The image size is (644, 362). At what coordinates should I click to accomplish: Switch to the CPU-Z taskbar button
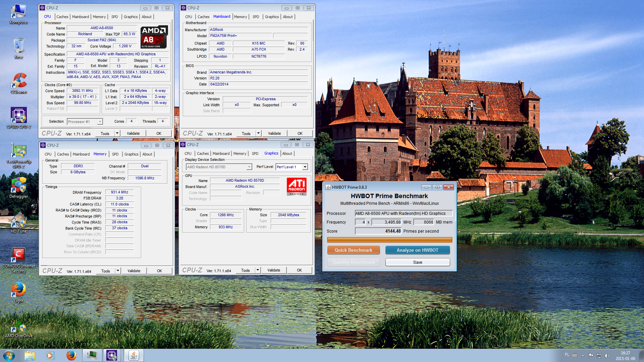112,355
